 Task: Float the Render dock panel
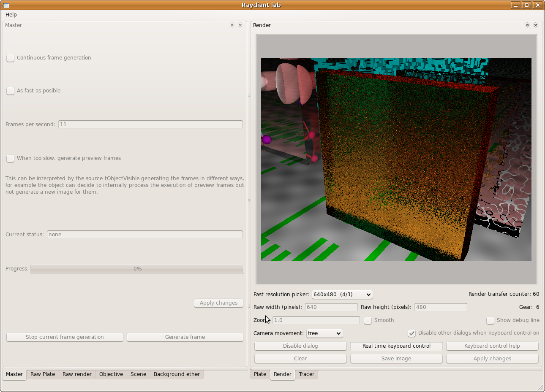tap(527, 25)
